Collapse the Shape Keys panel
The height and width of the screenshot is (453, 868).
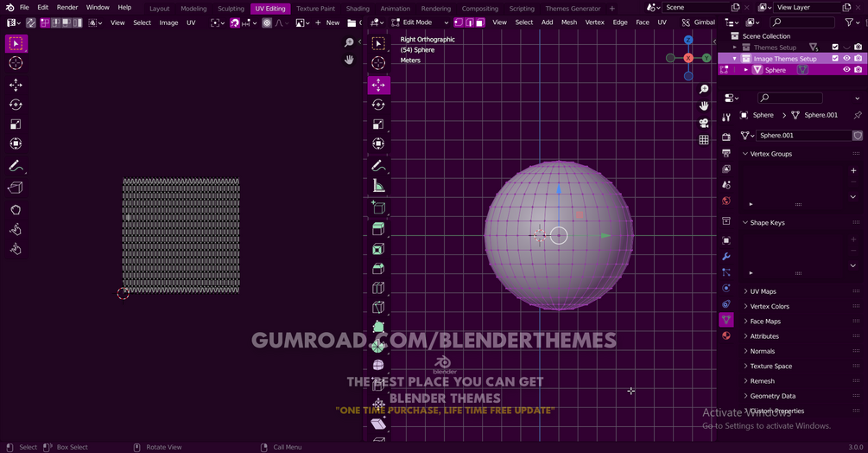pyautogui.click(x=745, y=223)
